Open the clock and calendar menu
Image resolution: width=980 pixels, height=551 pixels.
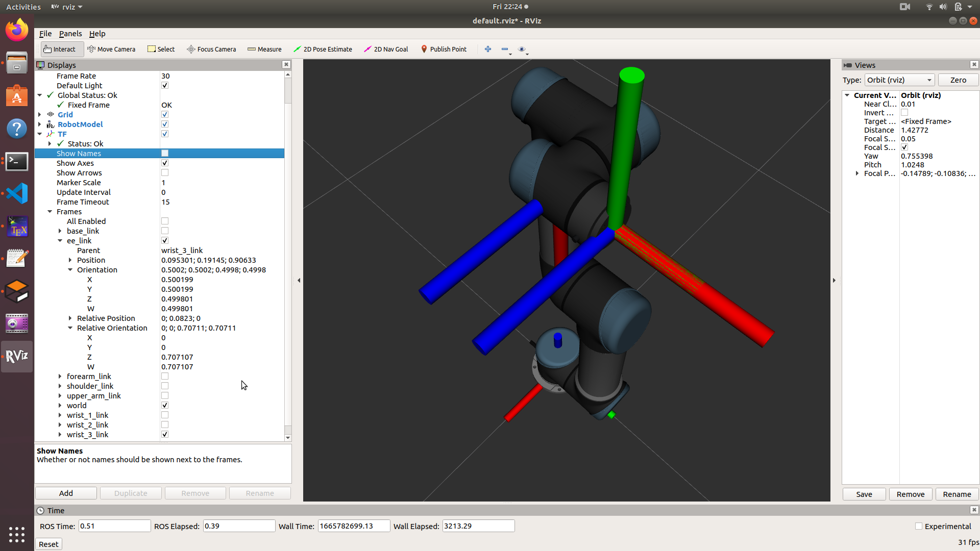point(510,7)
